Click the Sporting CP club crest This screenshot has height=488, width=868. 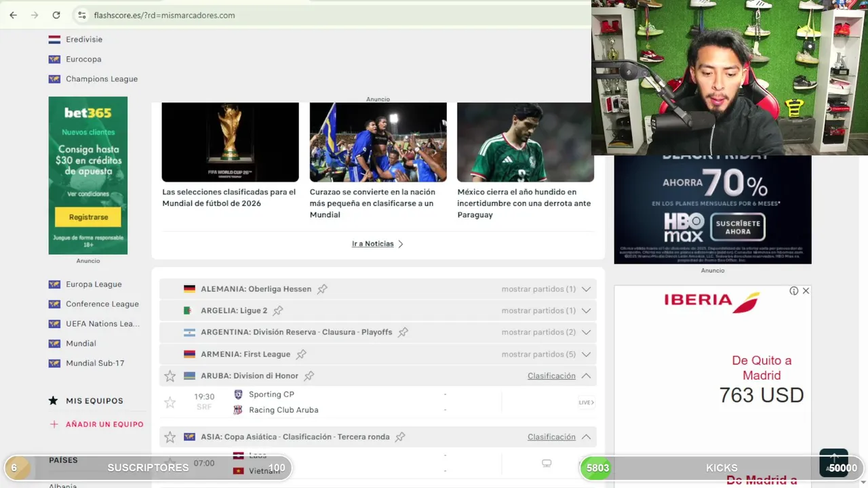238,394
